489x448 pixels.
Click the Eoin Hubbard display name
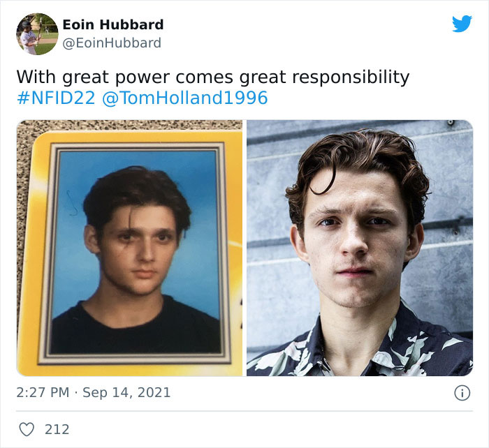[113, 24]
